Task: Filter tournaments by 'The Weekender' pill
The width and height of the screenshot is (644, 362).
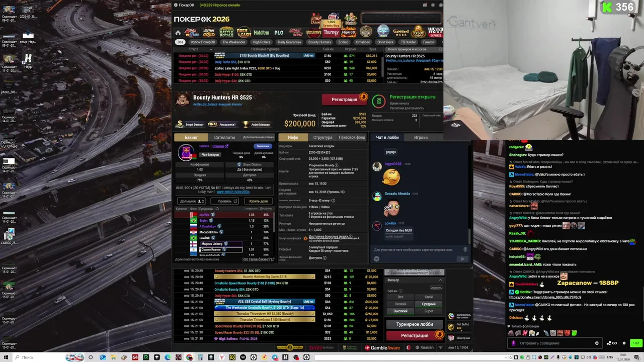Action: (234, 42)
